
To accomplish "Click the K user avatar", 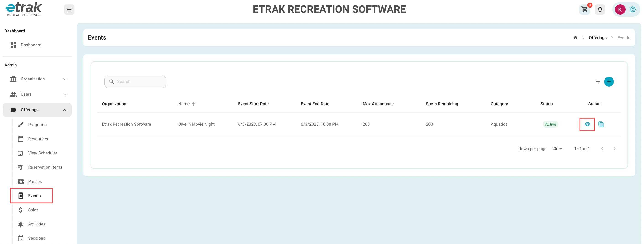I will 620,10.
